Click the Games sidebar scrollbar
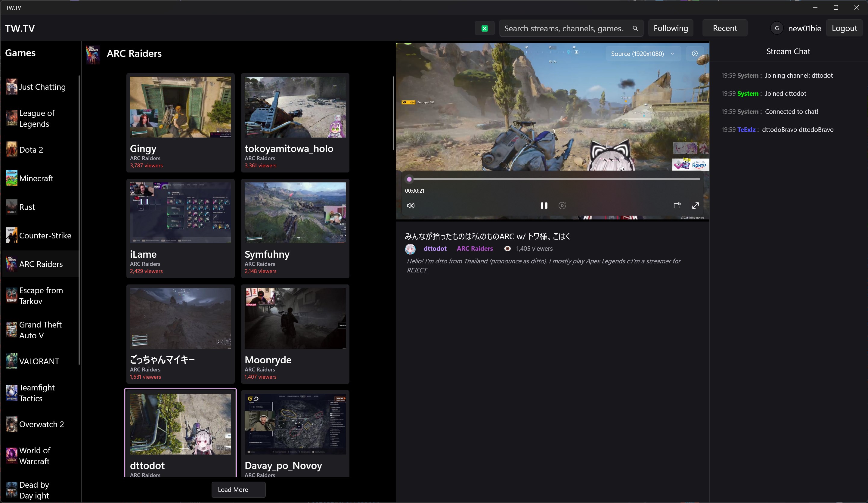Screen dimensions: 868x503 click(79, 220)
